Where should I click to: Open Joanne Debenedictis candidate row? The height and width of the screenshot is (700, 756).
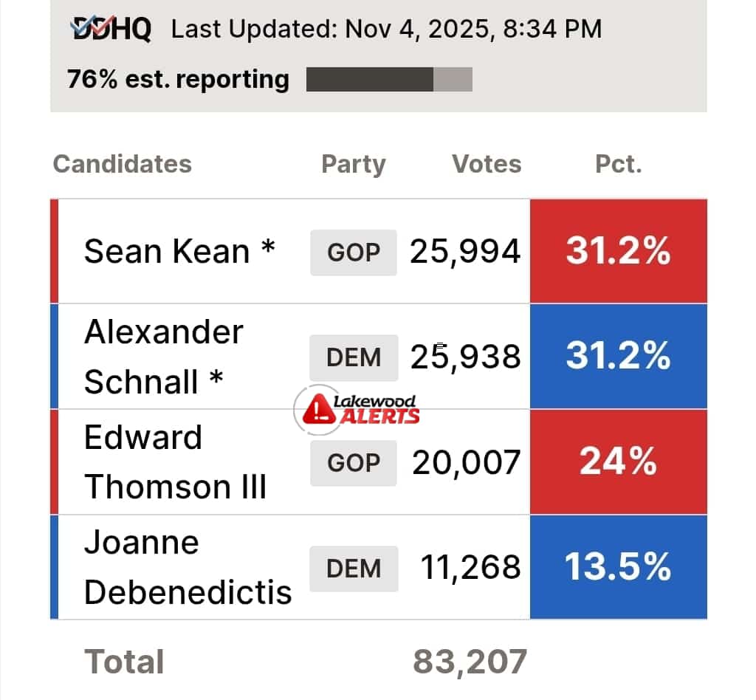coord(188,568)
